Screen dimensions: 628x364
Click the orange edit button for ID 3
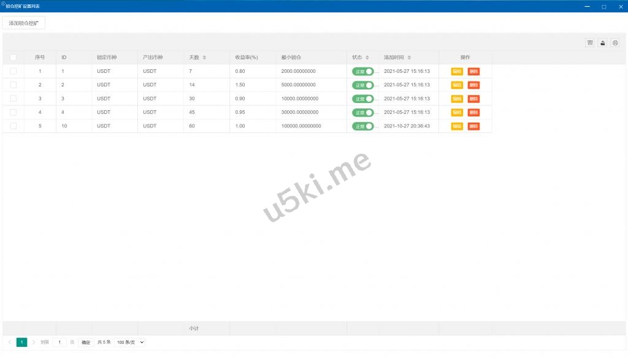pos(457,99)
